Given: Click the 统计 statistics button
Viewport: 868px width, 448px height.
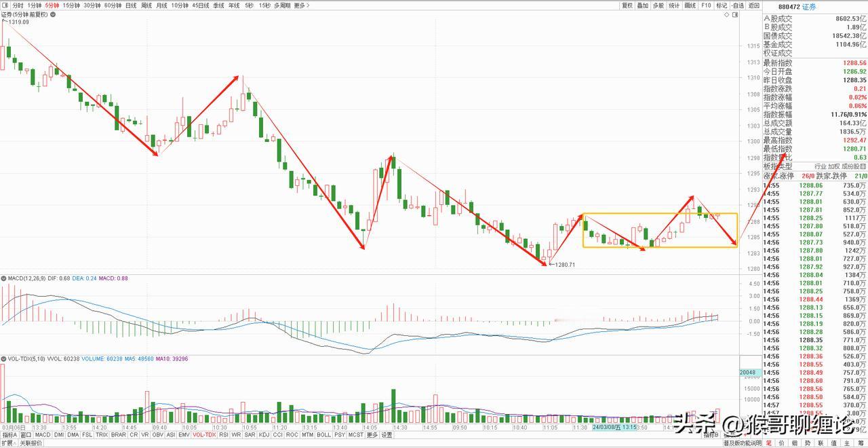Looking at the screenshot, I should pos(674,5).
